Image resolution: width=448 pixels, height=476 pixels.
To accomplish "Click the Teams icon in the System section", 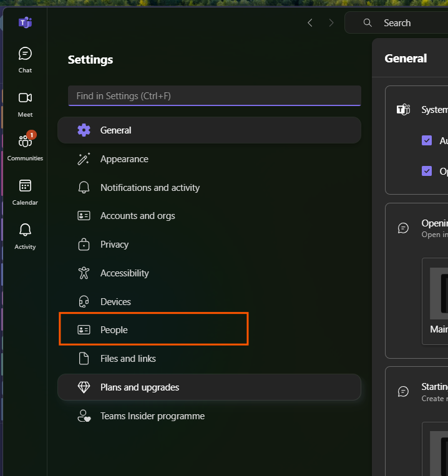I will [x=403, y=109].
